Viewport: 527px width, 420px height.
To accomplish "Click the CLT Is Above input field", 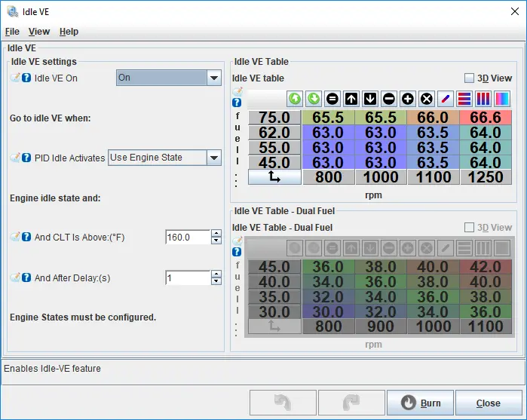I will pos(188,237).
